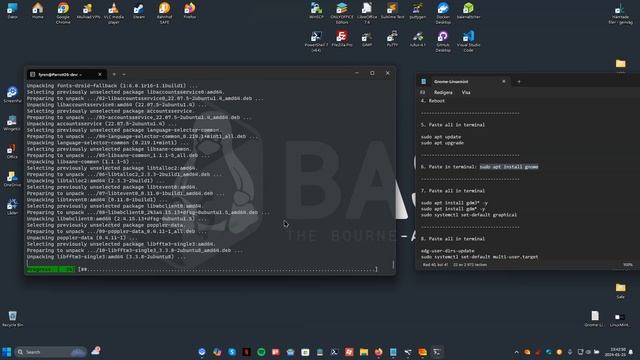Click the line/column status in Notepad status bar
Screen dimensions: 640x360
(x=435, y=265)
